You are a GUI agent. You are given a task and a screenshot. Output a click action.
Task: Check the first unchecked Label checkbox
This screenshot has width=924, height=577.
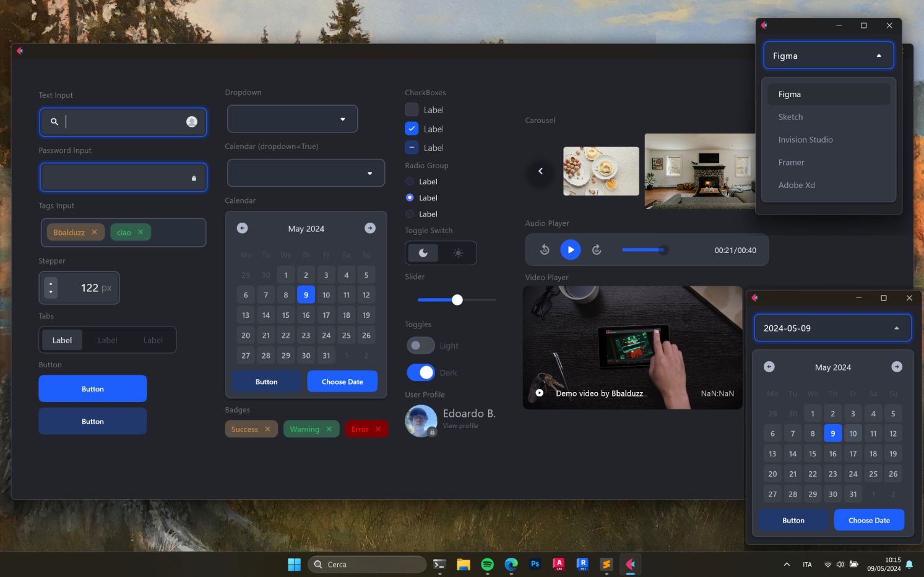(x=412, y=110)
